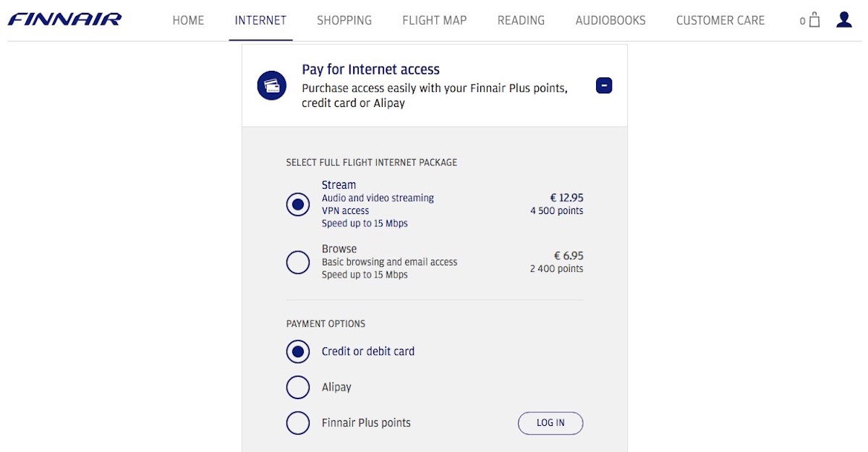
Task: Open the CUSTOMER CARE tab
Action: [720, 20]
